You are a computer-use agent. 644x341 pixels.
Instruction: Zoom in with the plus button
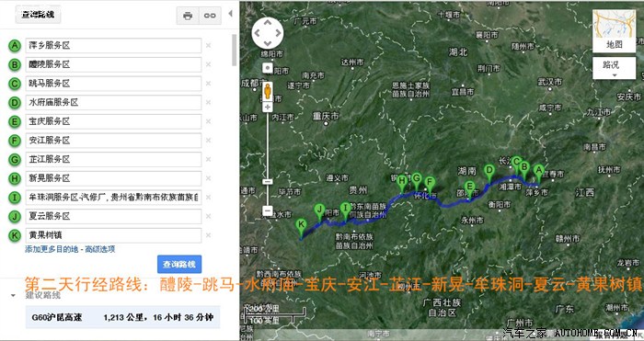click(268, 108)
